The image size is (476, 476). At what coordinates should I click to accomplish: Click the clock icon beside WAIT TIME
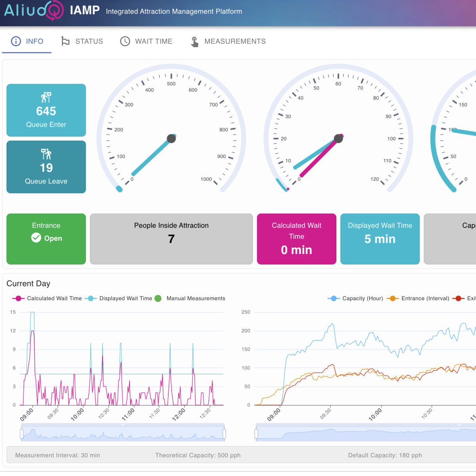click(125, 41)
